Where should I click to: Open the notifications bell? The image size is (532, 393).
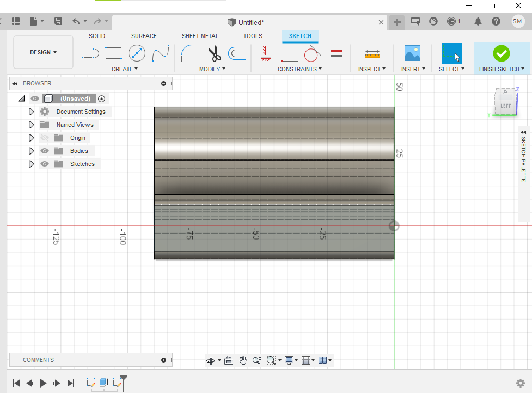[x=478, y=21]
